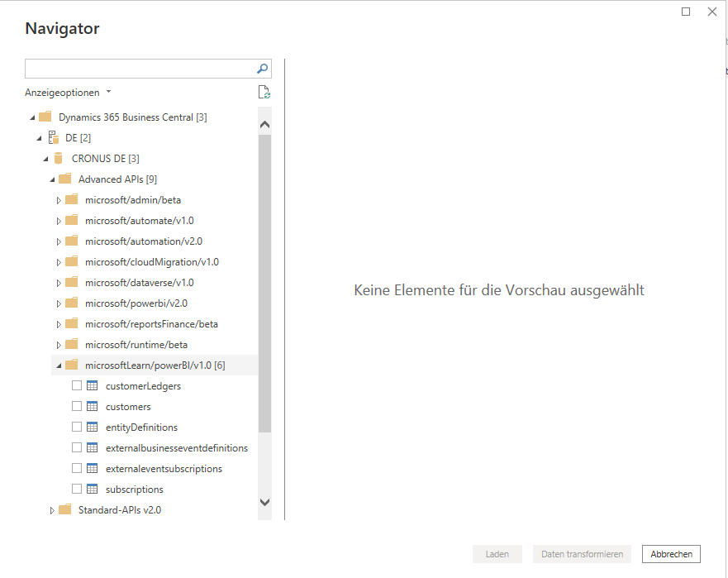Open the Anzeigeoptionen dropdown
The height and width of the screenshot is (578, 728).
[x=69, y=93]
